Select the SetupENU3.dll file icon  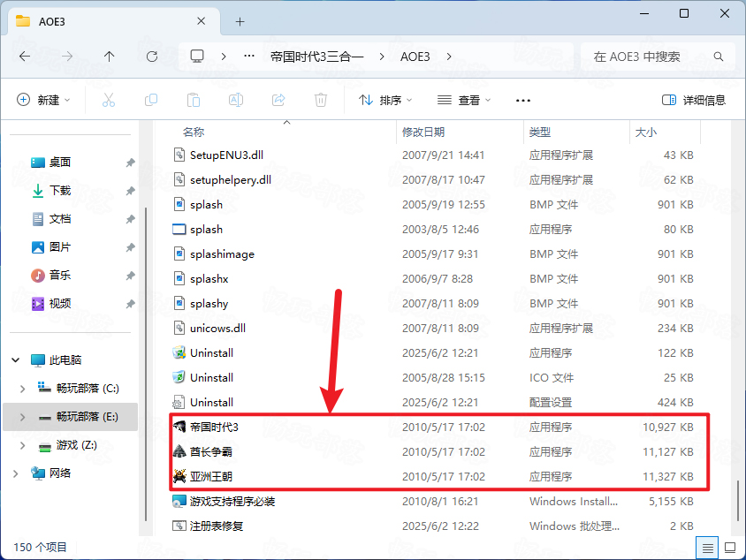179,155
